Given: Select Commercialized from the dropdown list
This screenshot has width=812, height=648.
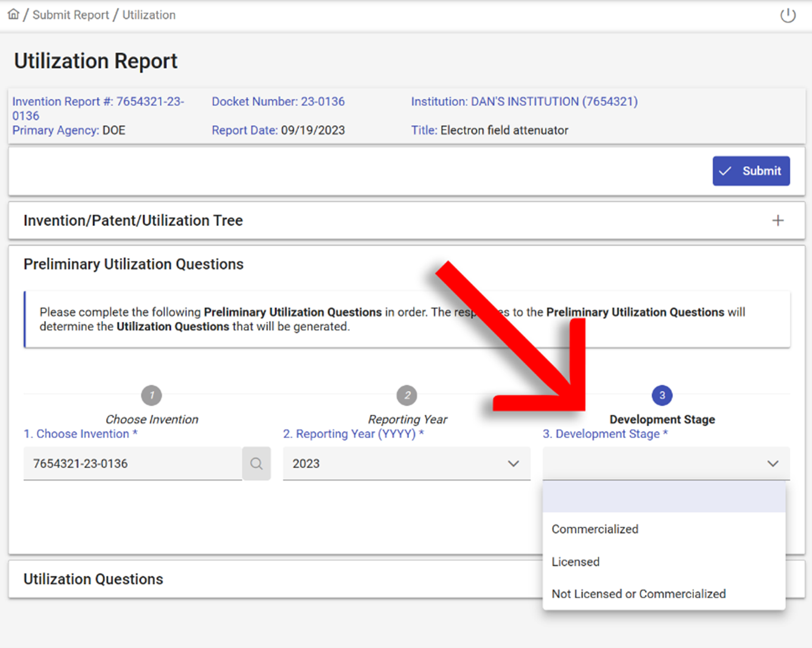Looking at the screenshot, I should click(x=595, y=529).
